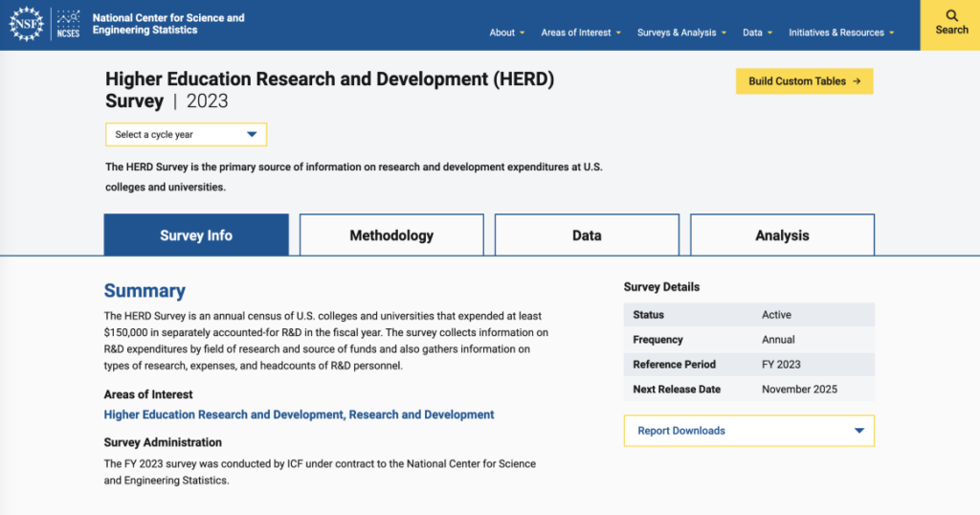Viewport: 980px width, 515px height.
Task: Open Search via the magnifying glass icon
Action: tap(951, 15)
